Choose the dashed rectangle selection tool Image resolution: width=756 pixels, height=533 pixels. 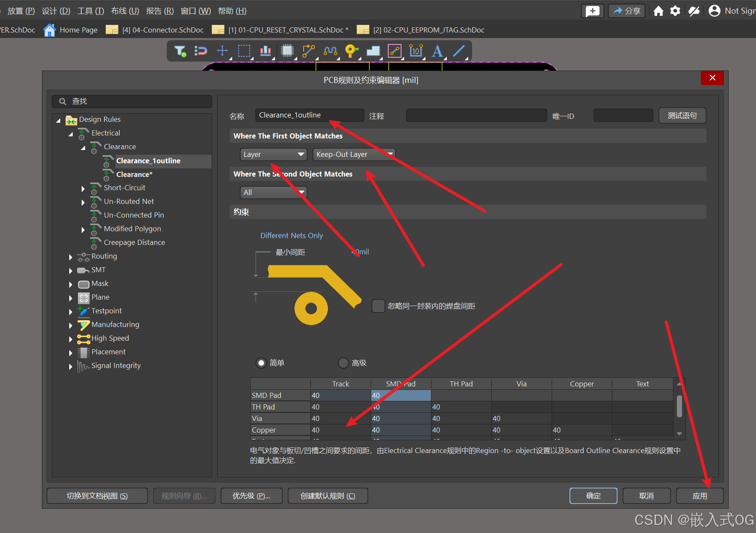(x=244, y=51)
